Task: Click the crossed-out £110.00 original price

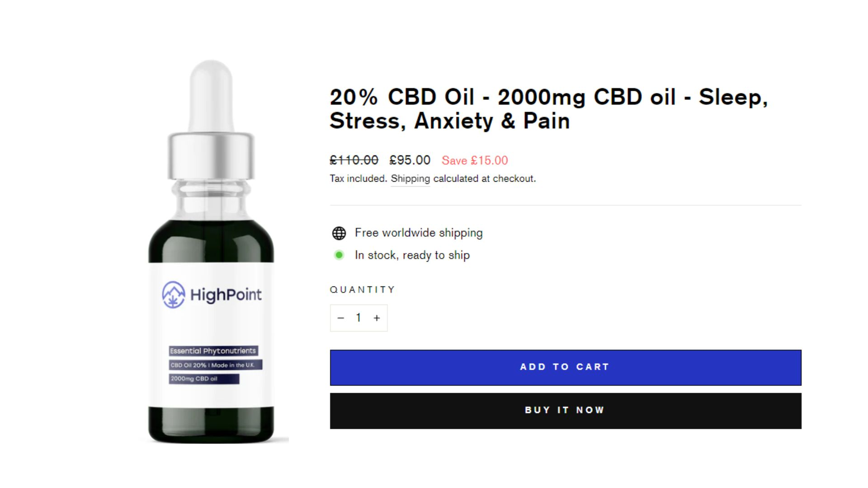Action: tap(354, 160)
